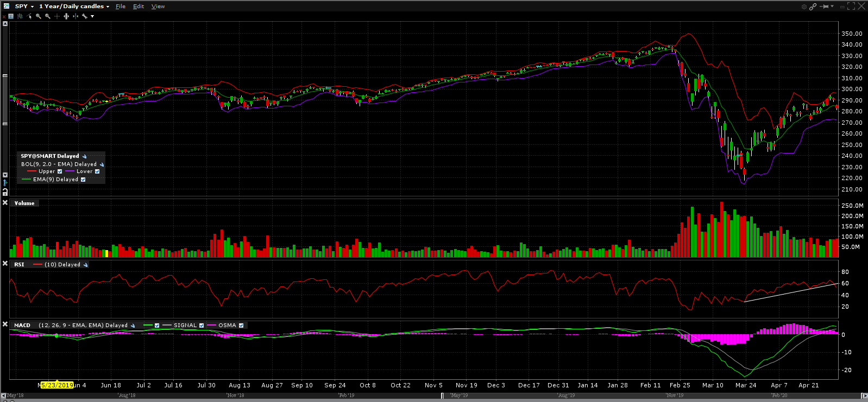Screen dimensions: 868x402
Task: Click the 250.0M volume axis label
Action: click(852, 206)
